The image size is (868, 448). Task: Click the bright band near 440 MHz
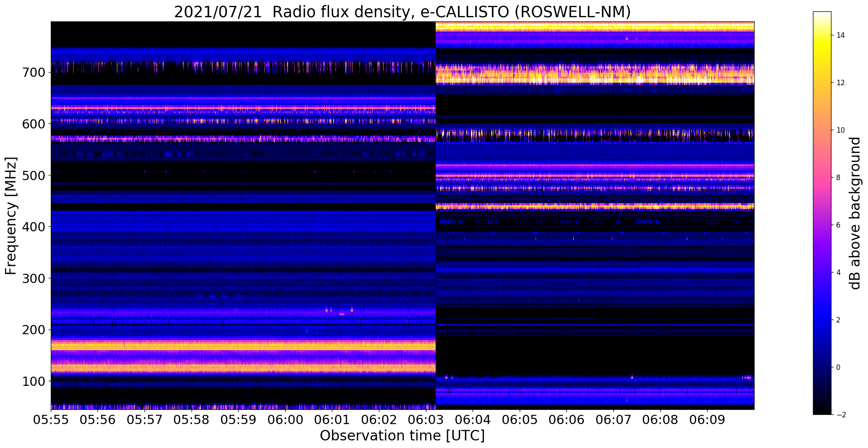595,206
